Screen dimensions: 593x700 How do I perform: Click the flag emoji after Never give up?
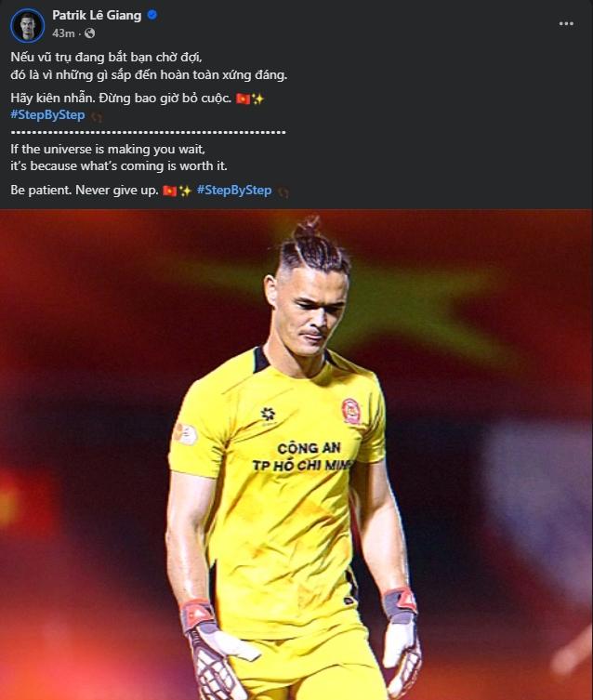pos(169,191)
